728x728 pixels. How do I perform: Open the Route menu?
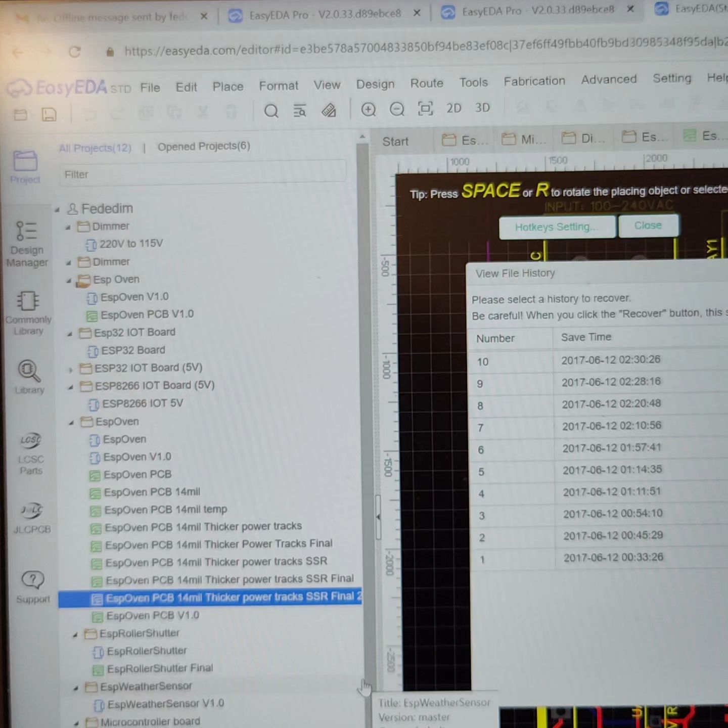click(427, 83)
